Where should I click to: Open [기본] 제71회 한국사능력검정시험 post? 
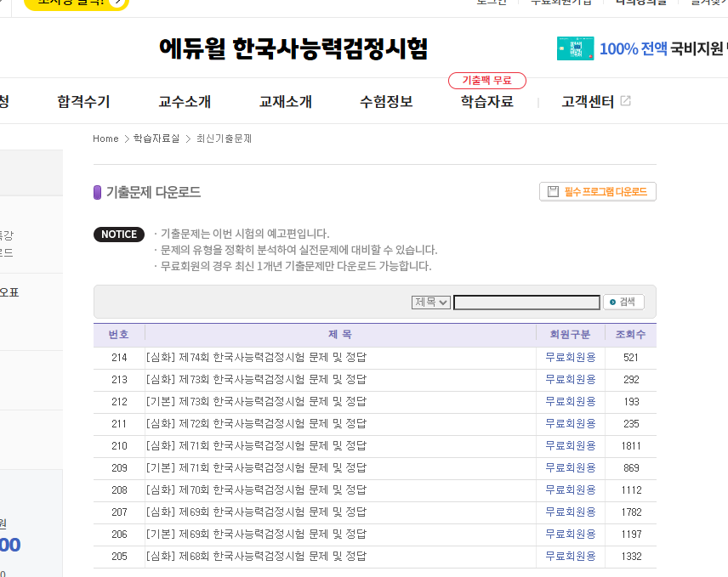pyautogui.click(x=256, y=468)
